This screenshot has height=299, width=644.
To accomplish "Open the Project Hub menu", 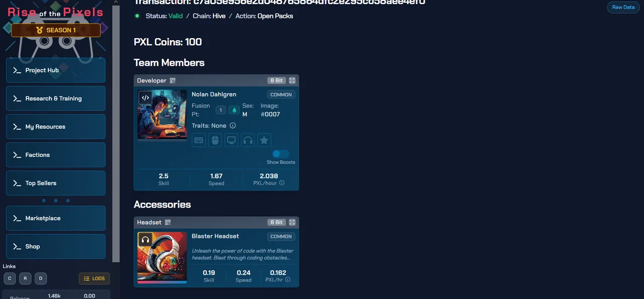I will coord(56,70).
